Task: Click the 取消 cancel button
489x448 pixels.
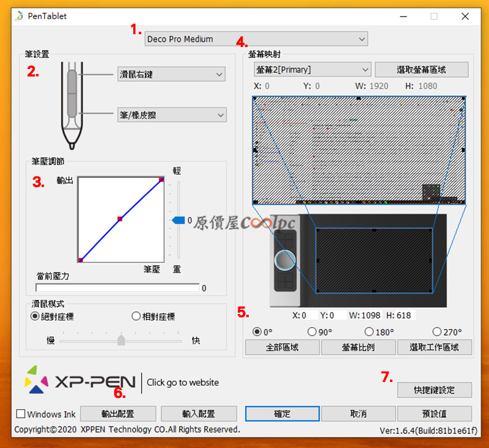Action: point(358,414)
